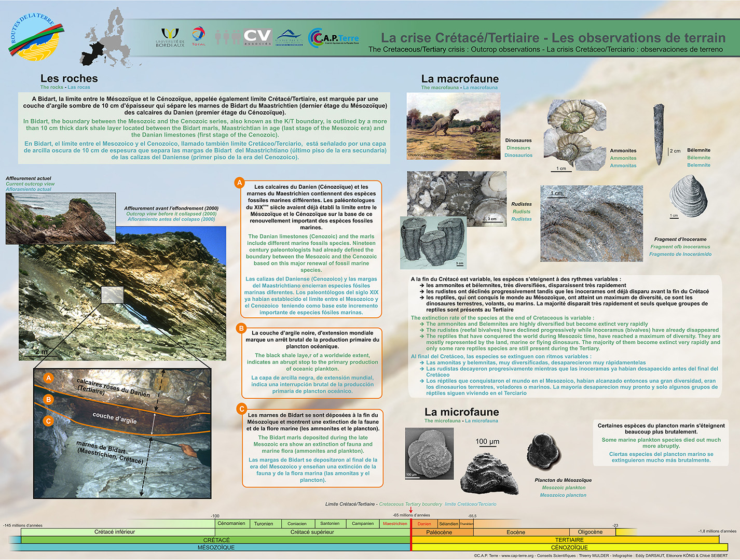The image size is (740, 560).
Task: Click the orange A badge beside Danien text
Action: tap(239, 183)
